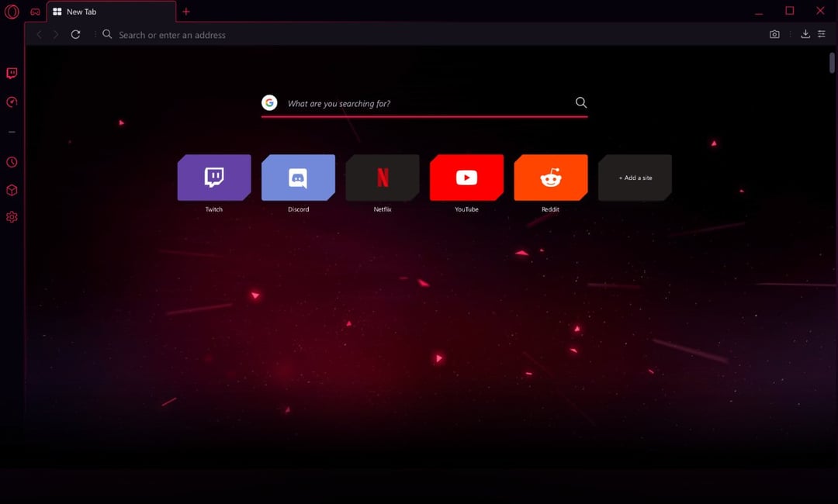Open the Opera menu logo
The image size is (838, 504).
pos(12,12)
